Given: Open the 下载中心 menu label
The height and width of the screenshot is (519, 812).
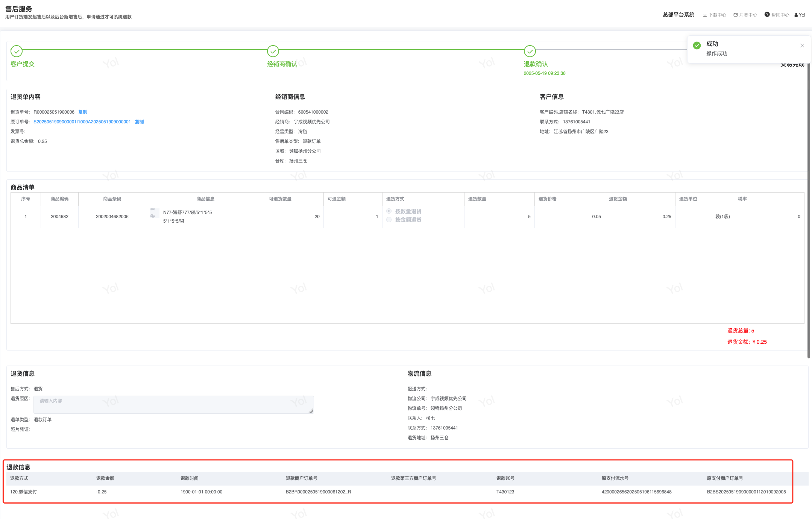Looking at the screenshot, I should pyautogui.click(x=717, y=15).
